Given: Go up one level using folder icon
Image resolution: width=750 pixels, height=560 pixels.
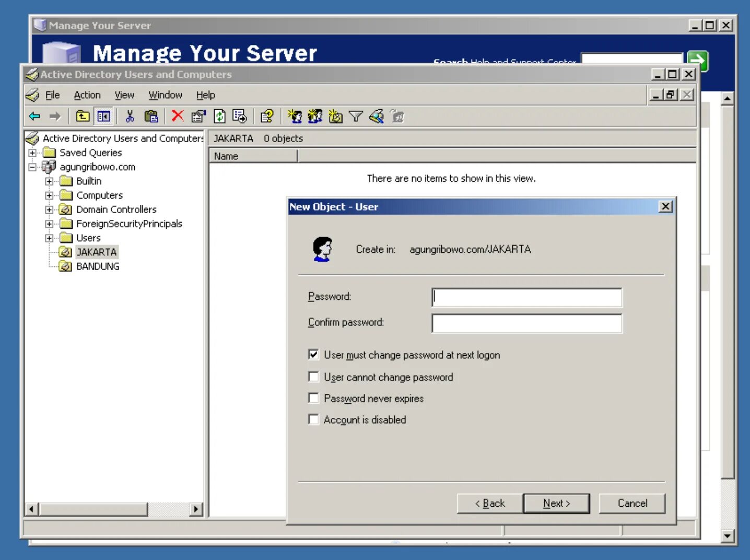Looking at the screenshot, I should point(83,116).
